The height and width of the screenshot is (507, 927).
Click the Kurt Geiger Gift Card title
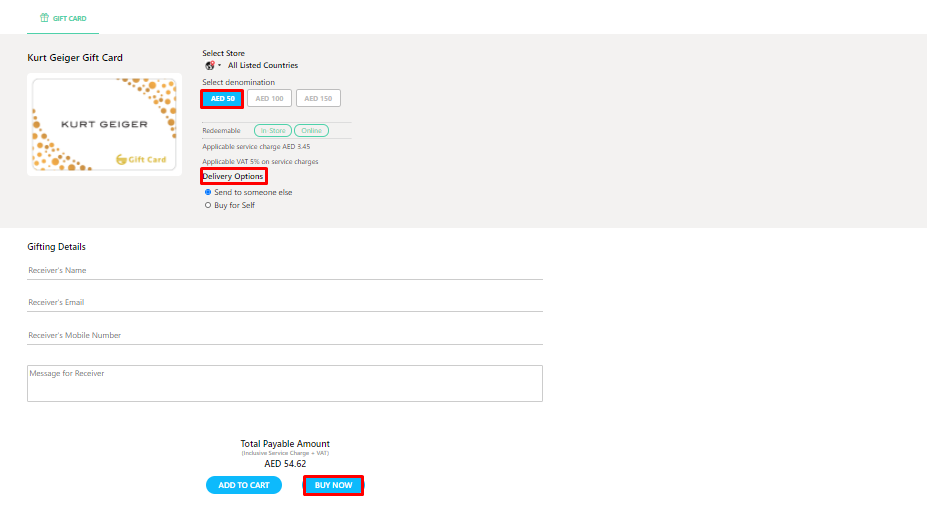coord(75,58)
